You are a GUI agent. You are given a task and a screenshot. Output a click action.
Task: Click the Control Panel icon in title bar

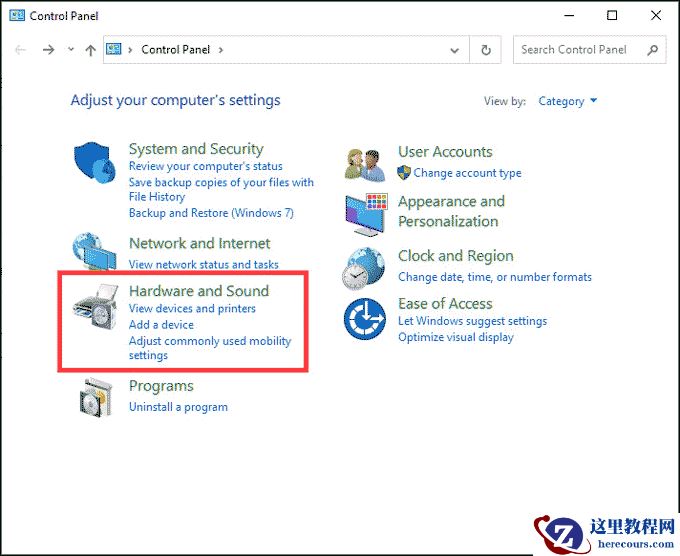pos(17,16)
